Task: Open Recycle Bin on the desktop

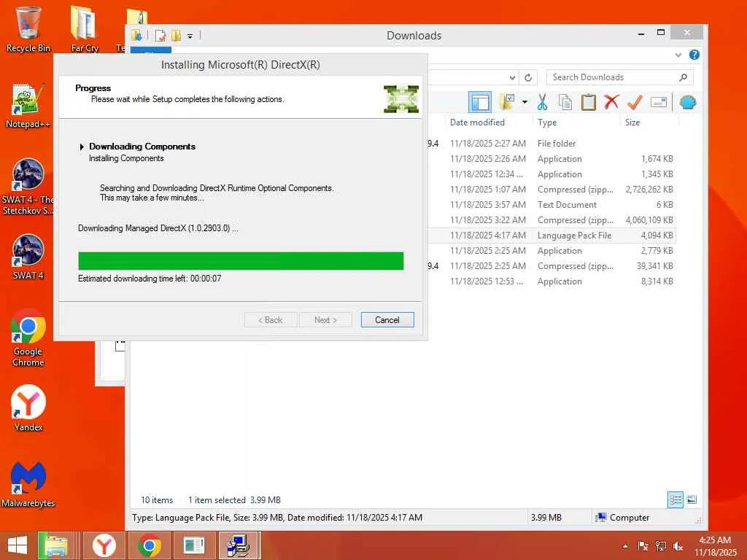Action: 28,28
